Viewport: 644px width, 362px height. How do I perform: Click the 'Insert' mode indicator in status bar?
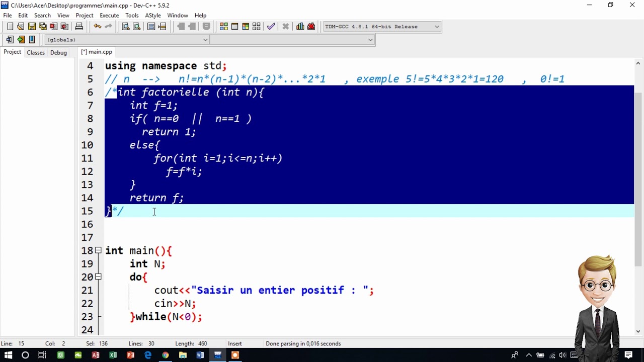(235, 344)
